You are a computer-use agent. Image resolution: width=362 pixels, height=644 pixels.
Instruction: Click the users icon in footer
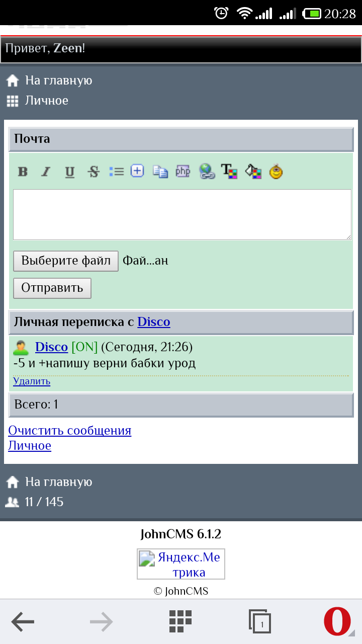point(12,502)
